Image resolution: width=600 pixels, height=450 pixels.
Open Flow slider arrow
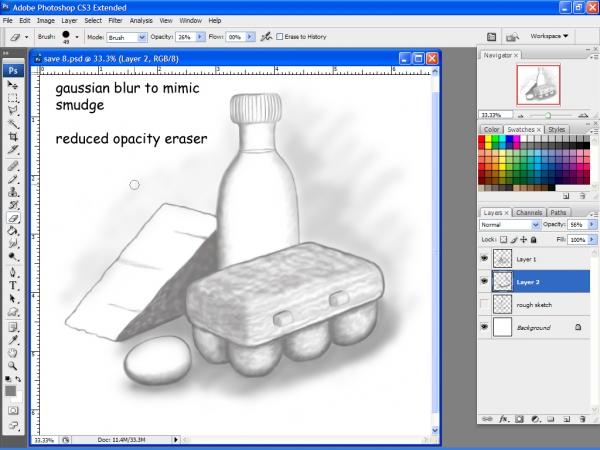pos(250,37)
